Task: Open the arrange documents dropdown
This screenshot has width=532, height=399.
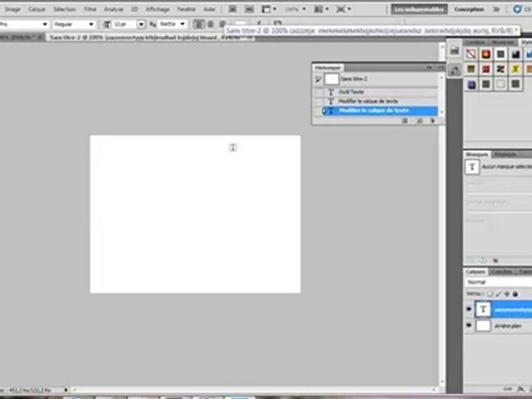Action: 321,9
